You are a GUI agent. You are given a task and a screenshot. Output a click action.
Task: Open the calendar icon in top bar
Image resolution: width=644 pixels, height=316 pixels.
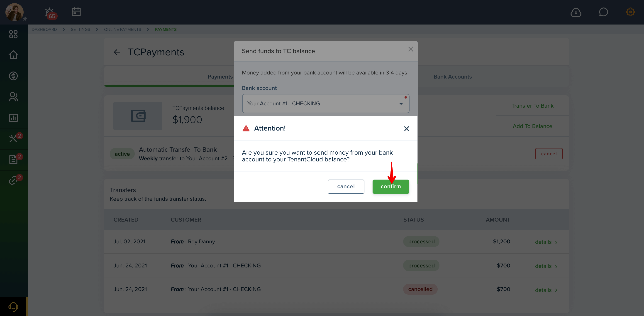point(76,12)
